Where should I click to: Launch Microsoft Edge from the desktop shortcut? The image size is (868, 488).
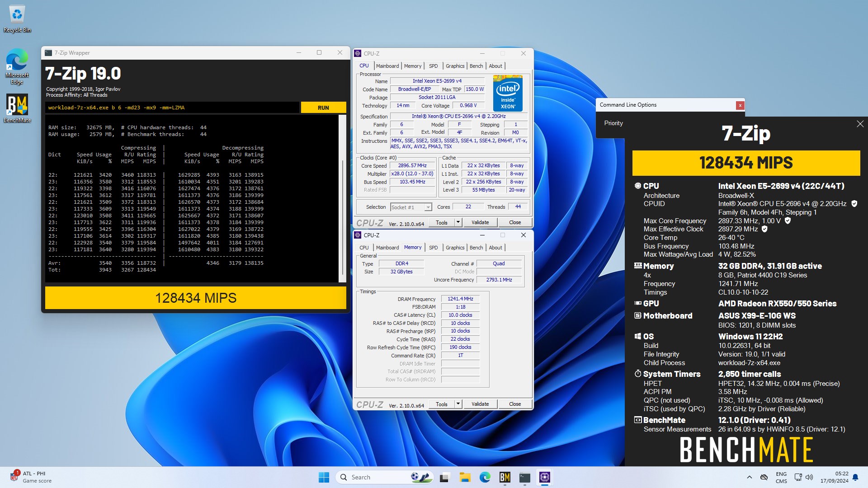[17, 66]
